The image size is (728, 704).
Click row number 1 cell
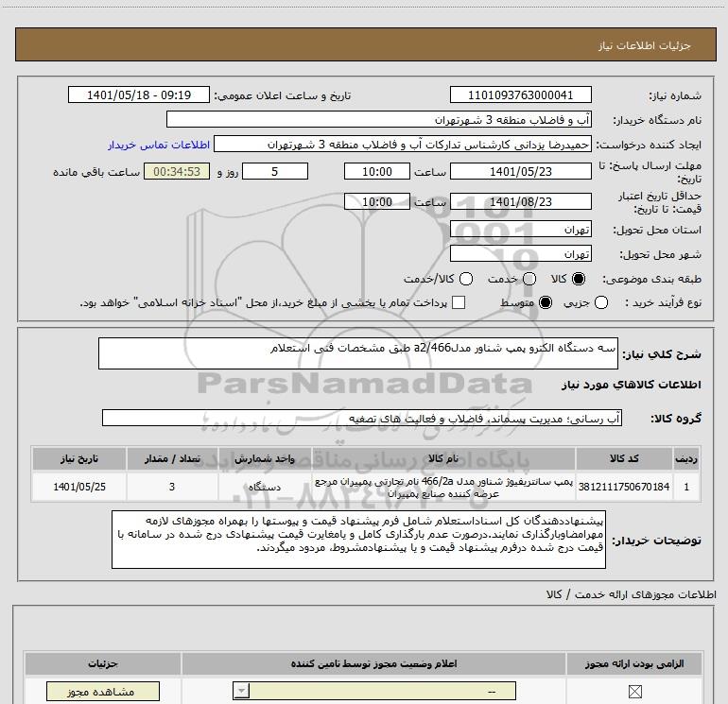click(686, 487)
